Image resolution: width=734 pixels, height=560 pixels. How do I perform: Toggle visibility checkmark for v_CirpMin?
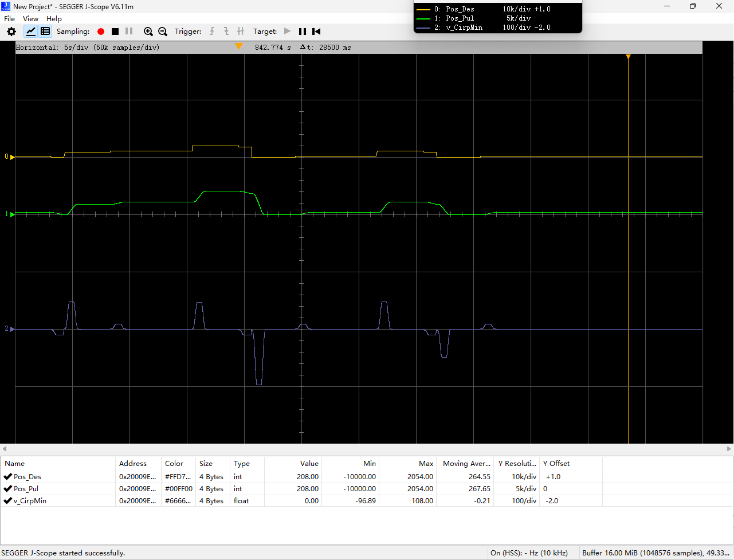8,500
